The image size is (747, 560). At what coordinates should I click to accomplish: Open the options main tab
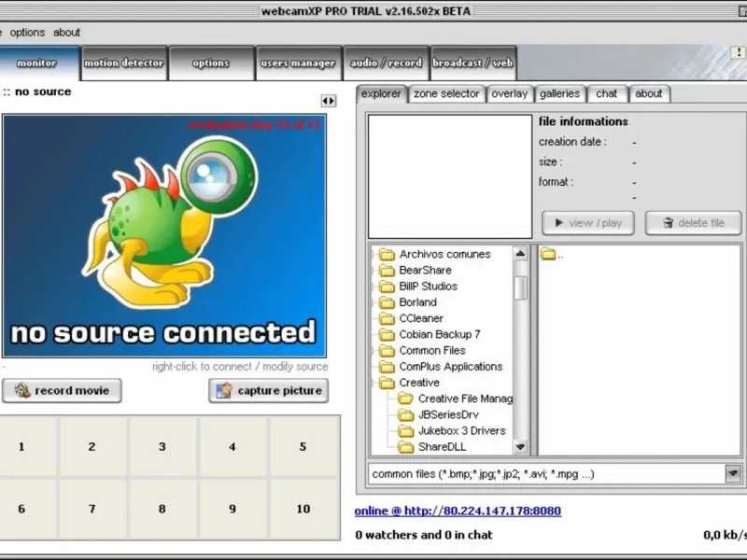coord(211,63)
